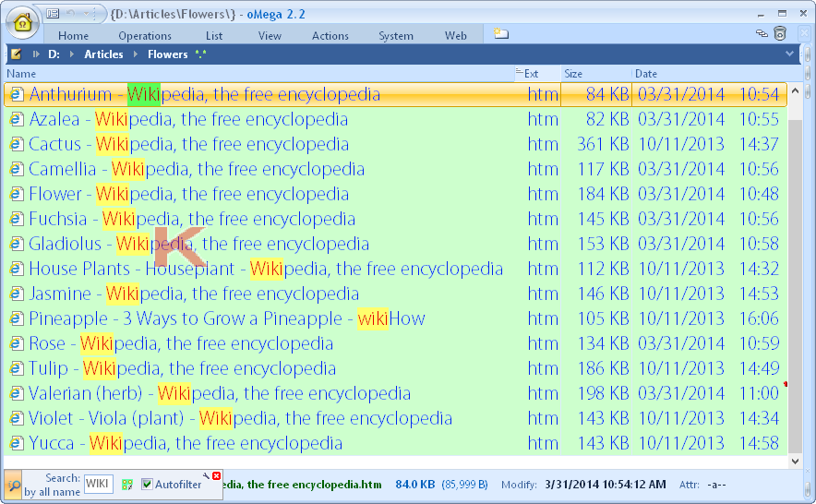Image resolution: width=816 pixels, height=504 pixels.
Task: Sort by the Date column header
Action: [x=710, y=74]
